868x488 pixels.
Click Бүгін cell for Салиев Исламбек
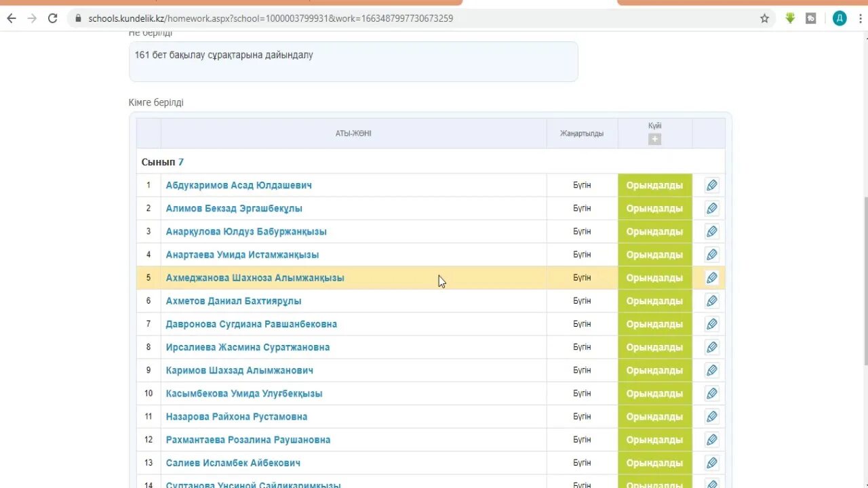coord(582,463)
